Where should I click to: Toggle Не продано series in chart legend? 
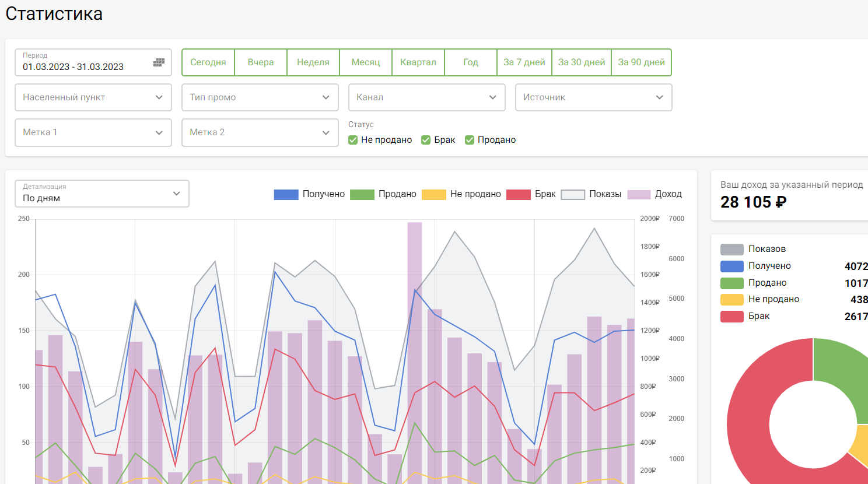(461, 194)
